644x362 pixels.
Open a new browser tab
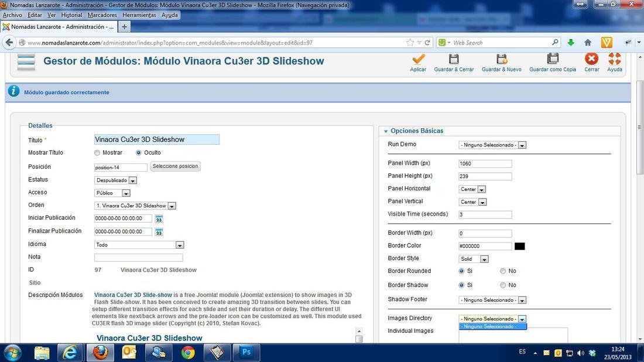click(x=124, y=27)
